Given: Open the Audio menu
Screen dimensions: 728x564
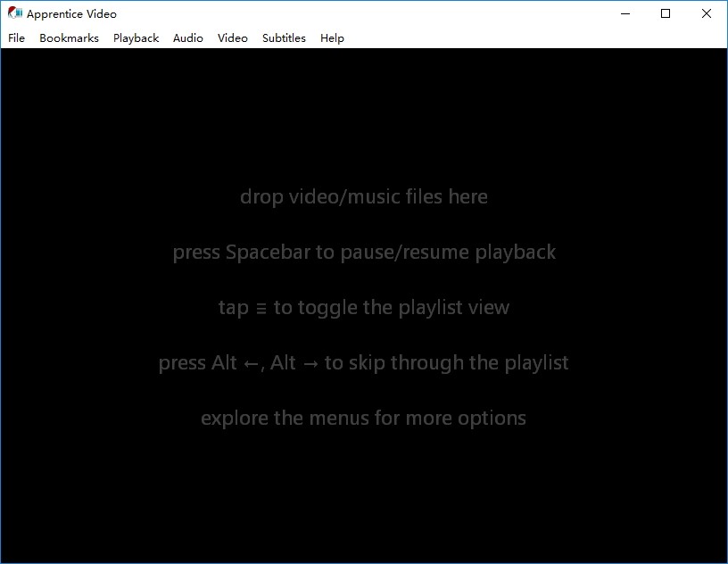Looking at the screenshot, I should point(188,38).
